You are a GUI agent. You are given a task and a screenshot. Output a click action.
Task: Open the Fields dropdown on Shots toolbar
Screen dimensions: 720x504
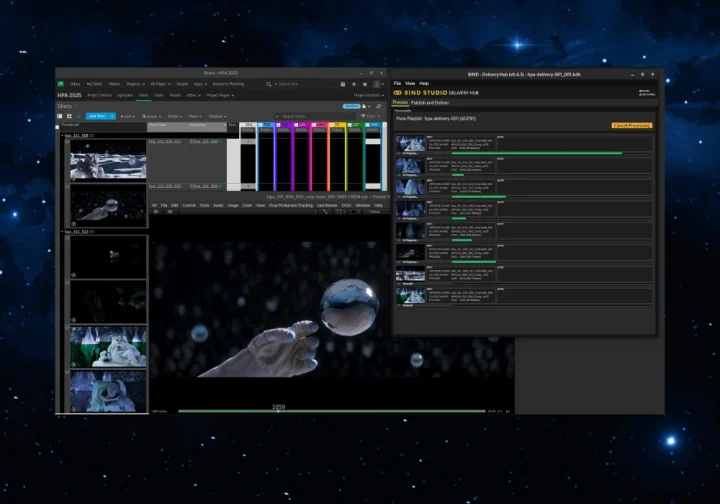point(174,117)
